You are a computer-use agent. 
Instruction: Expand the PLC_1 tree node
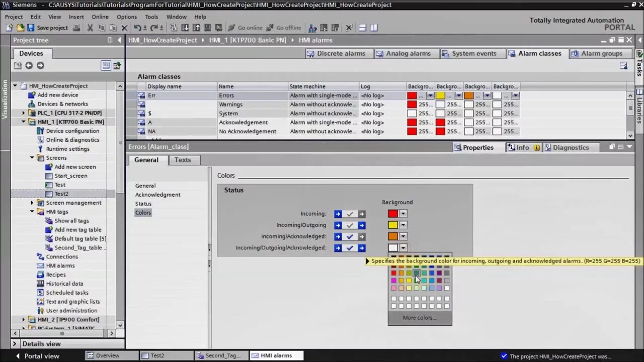[x=23, y=113]
